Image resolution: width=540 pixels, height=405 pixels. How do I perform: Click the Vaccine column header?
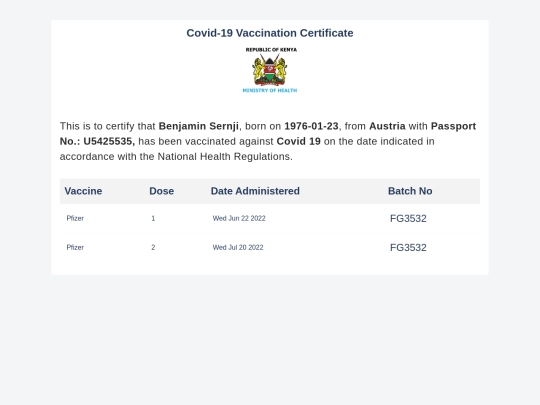click(83, 191)
